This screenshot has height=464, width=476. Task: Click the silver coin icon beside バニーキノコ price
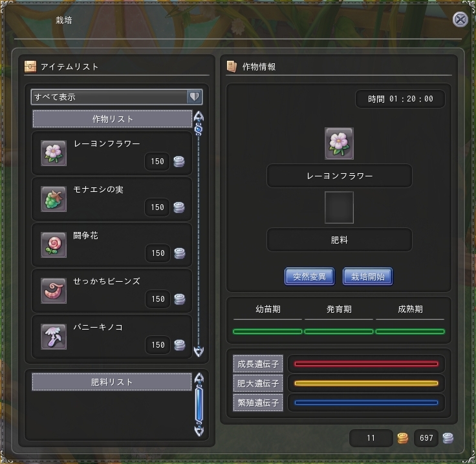180,345
